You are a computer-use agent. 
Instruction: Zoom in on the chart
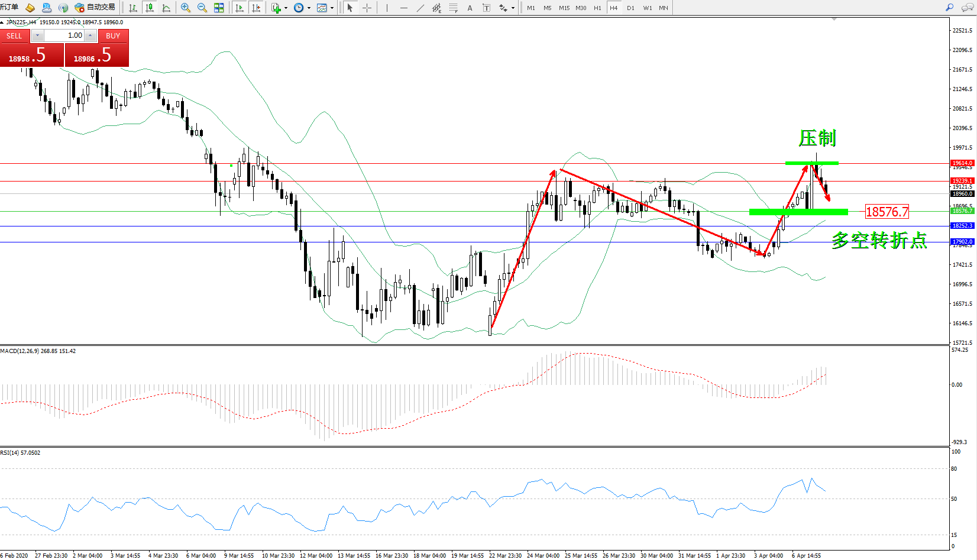186,8
